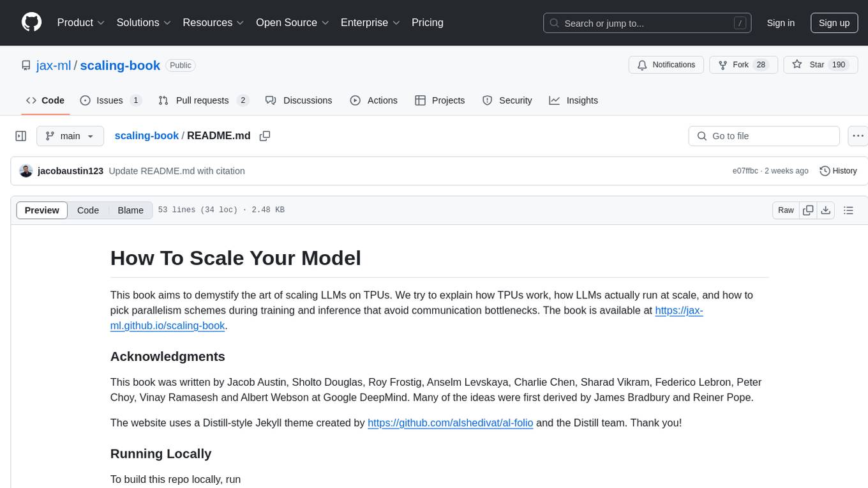This screenshot has height=488, width=868.
Task: Open the jax-ml organization link
Action: 54,65
